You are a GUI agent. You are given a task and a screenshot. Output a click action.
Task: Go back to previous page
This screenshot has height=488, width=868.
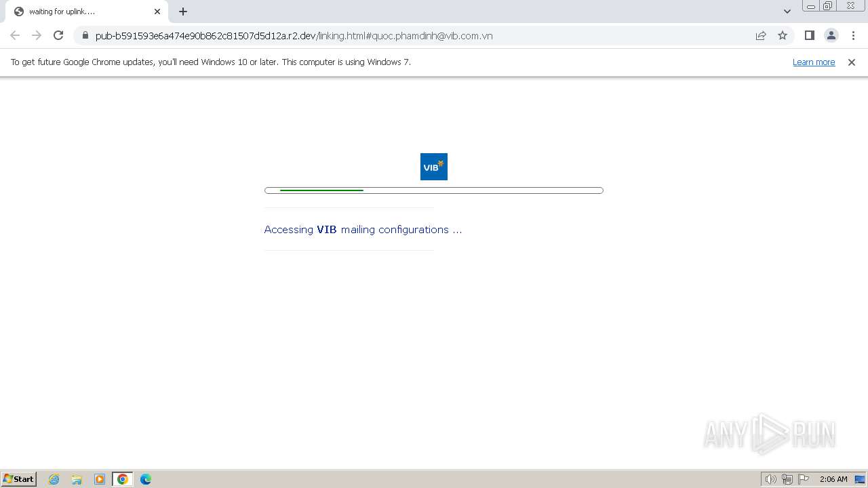[15, 35]
